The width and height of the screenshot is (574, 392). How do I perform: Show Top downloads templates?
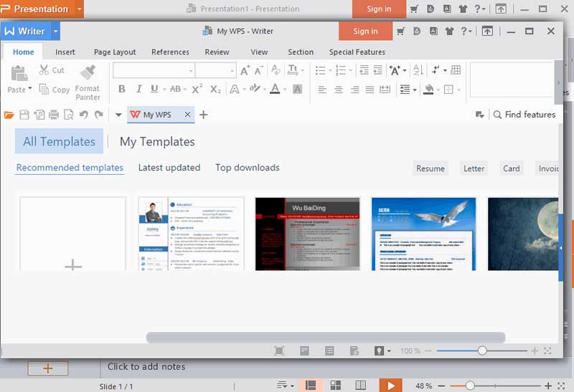pyautogui.click(x=247, y=168)
